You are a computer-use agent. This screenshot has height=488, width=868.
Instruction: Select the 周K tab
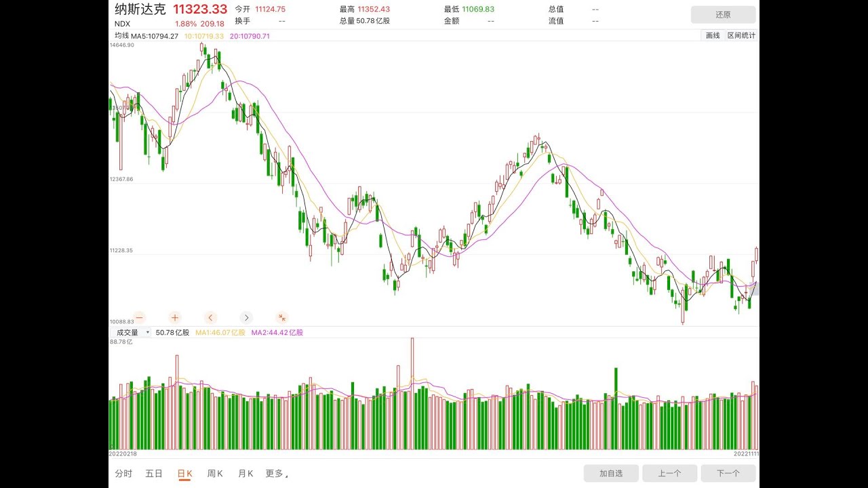pos(215,474)
